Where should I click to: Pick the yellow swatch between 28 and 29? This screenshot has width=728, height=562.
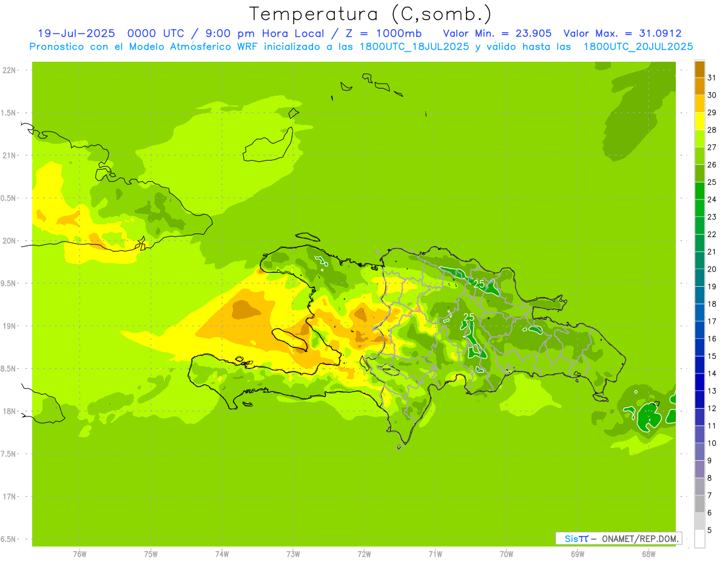coord(699,121)
